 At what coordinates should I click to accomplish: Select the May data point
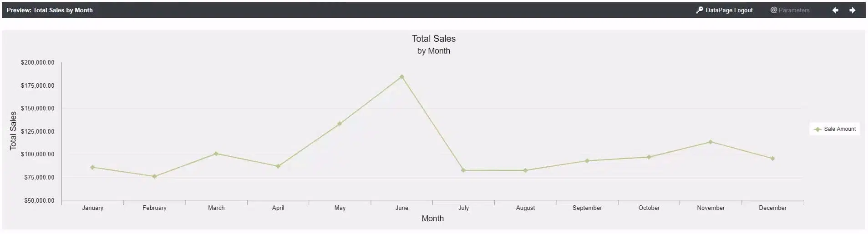click(x=340, y=124)
